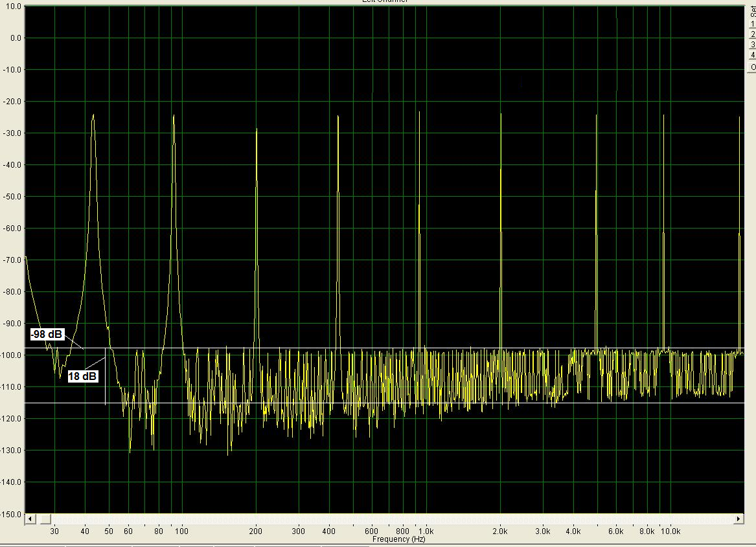Click the '6.0k' frequency axis label
Screen dimensions: 756x547
(615, 531)
